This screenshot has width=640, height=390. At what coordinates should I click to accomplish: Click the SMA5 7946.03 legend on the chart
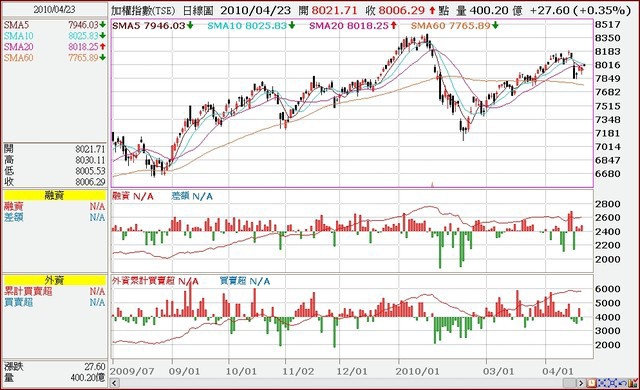pos(153,26)
